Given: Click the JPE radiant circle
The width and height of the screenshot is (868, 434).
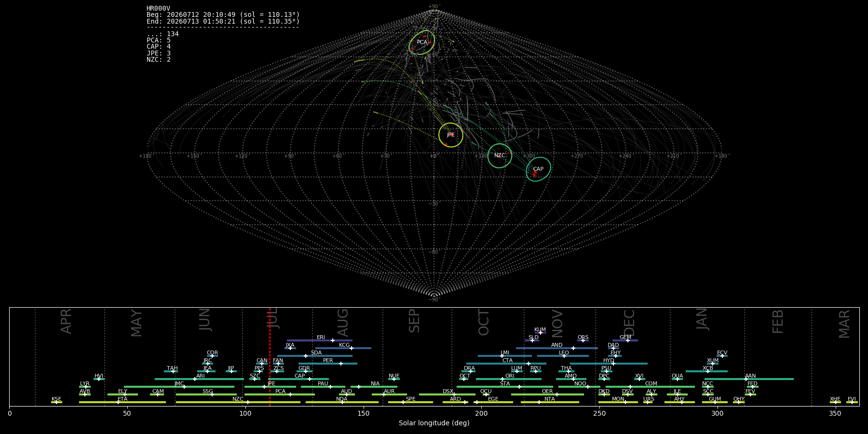Looking at the screenshot, I should (451, 135).
